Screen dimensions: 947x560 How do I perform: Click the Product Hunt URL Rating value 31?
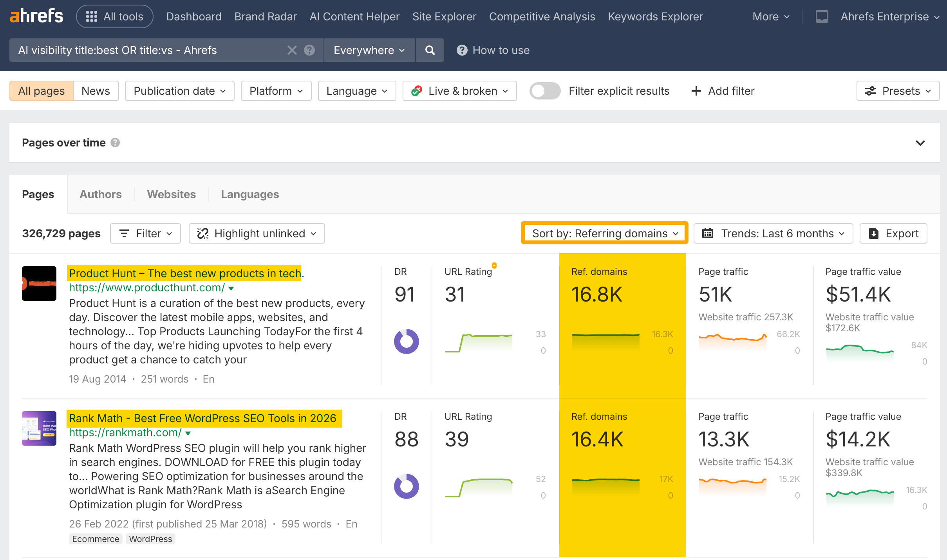455,294
